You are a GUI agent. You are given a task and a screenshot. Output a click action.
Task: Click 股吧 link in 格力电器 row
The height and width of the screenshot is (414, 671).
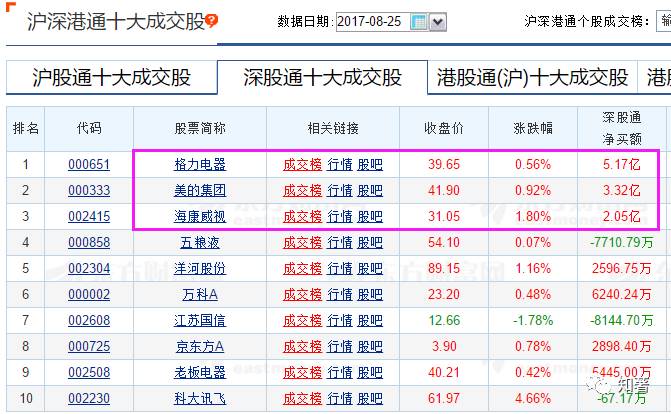370,164
